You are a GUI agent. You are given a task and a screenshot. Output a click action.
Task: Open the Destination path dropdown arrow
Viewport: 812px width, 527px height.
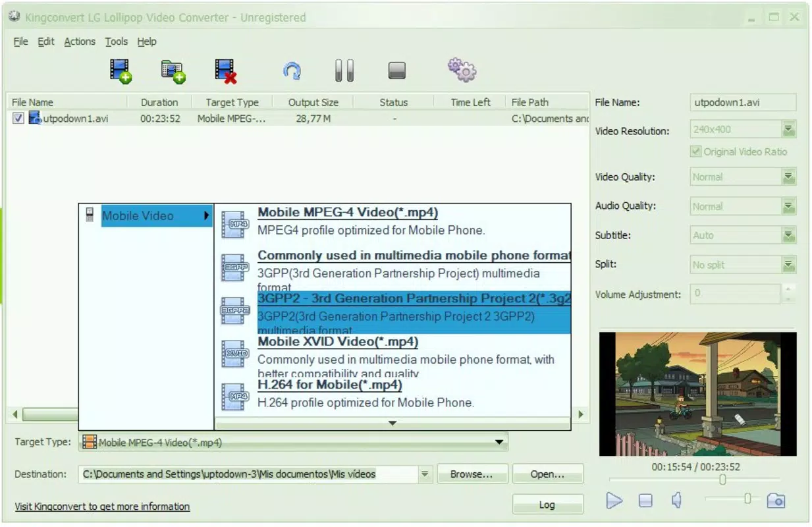425,474
